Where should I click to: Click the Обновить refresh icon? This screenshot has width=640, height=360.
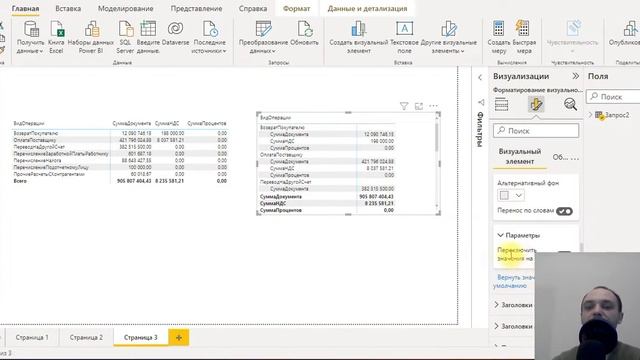pos(304,29)
